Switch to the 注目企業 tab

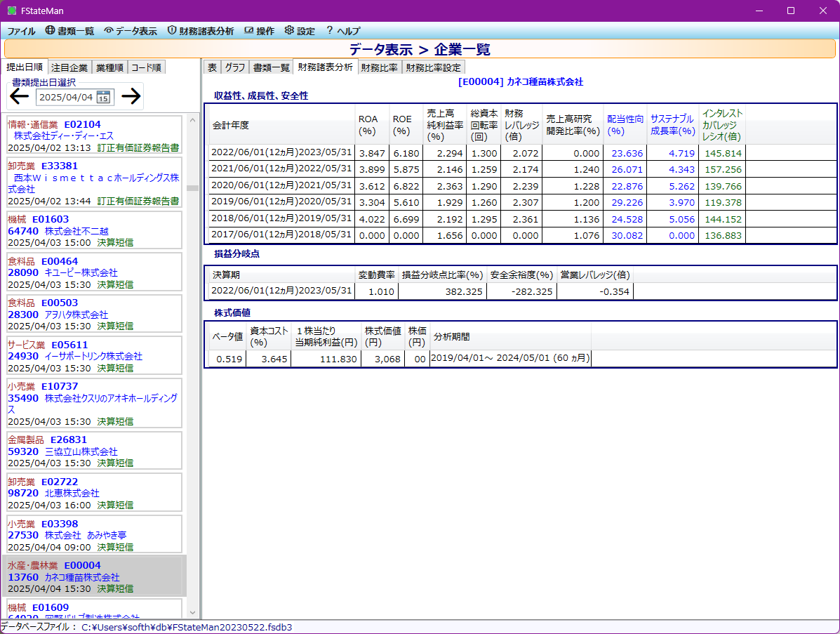coord(69,67)
